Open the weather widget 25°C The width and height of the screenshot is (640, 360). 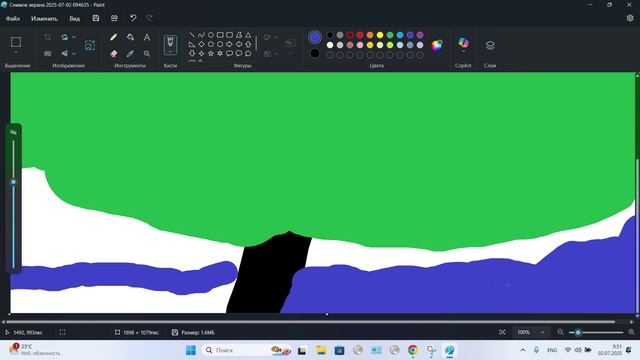tap(34, 350)
